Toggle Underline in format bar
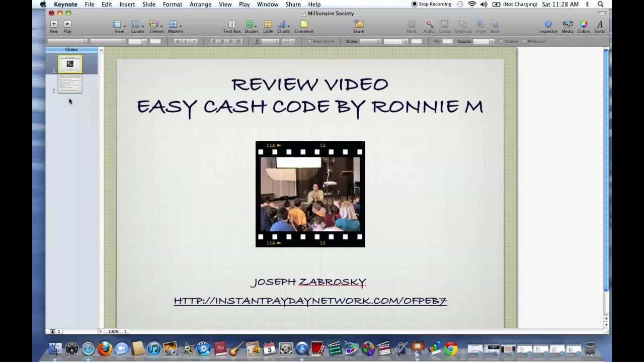644x362 pixels. tap(194, 41)
